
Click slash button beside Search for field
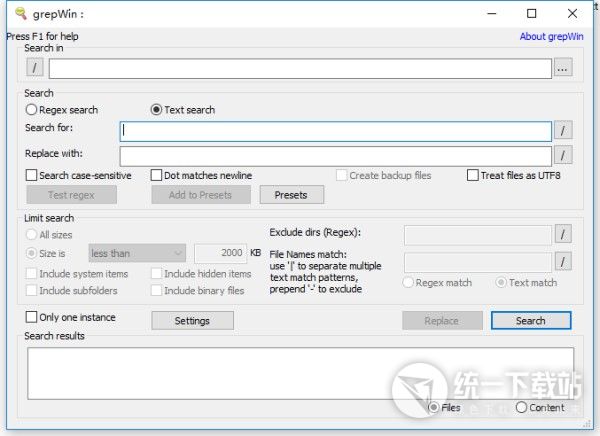click(564, 131)
